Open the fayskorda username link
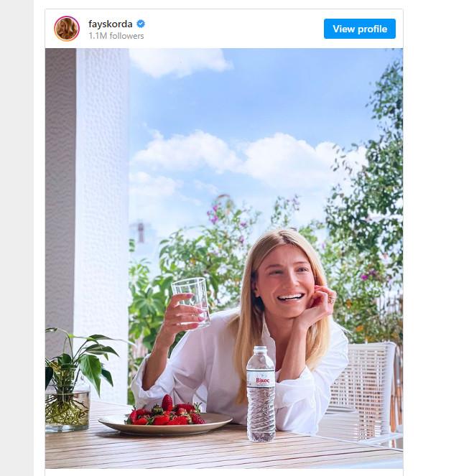The height and width of the screenshot is (476, 469). click(x=110, y=24)
